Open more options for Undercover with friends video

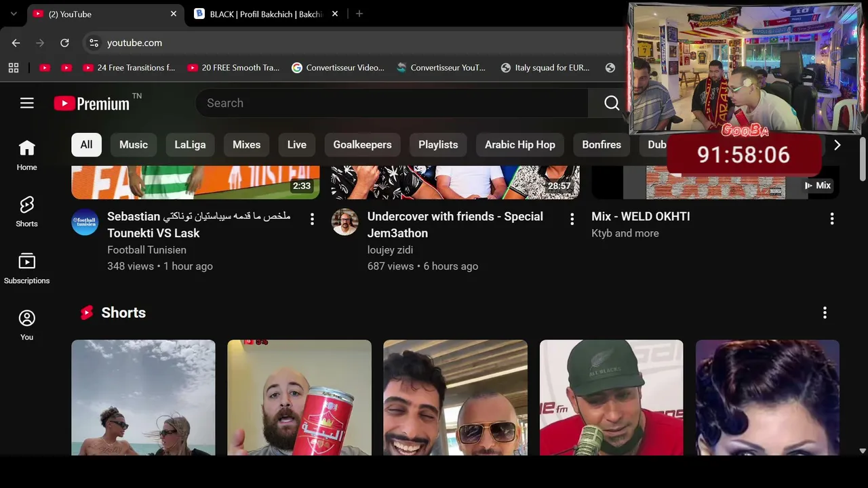[572, 219]
